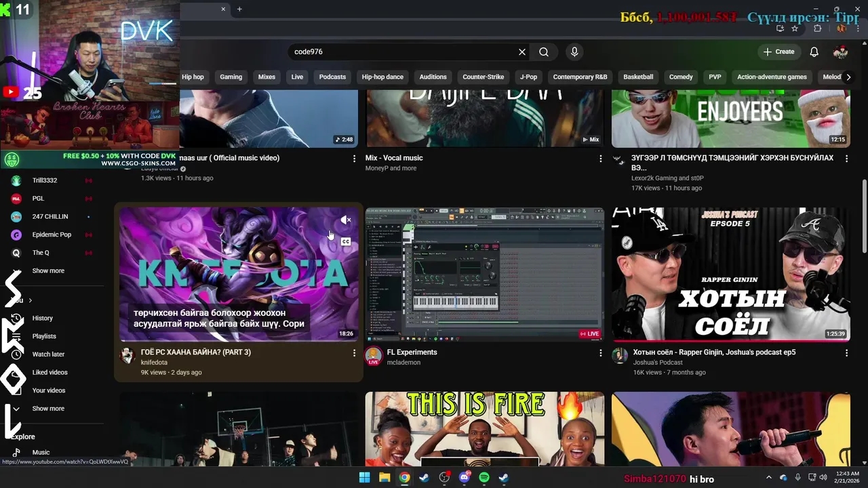The width and height of the screenshot is (868, 488).
Task: Open YouTube notifications bell
Action: coord(814,52)
